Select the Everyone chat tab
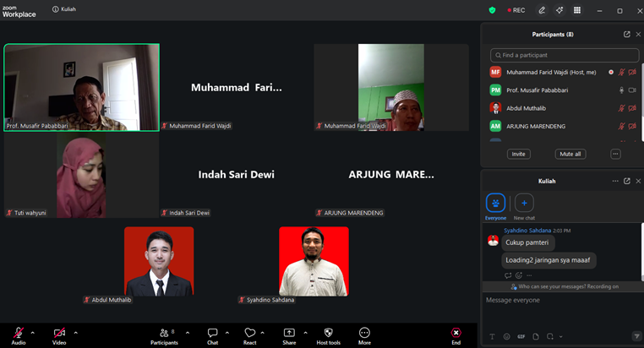The height and width of the screenshot is (348, 644). [496, 207]
